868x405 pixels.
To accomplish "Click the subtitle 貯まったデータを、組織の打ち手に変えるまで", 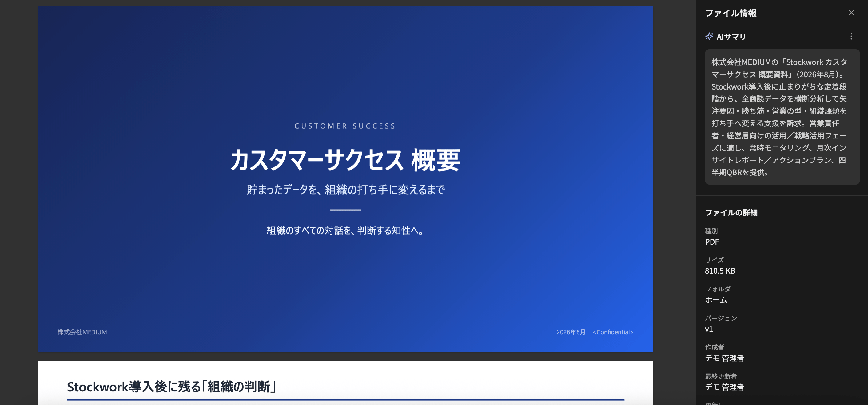I will pyautogui.click(x=346, y=190).
